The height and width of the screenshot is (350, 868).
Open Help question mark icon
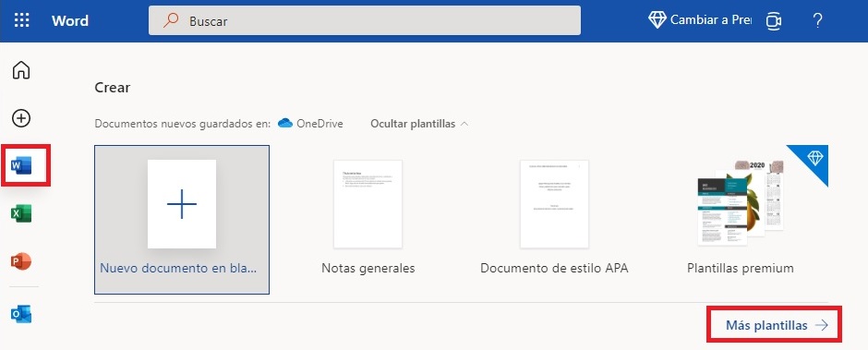[817, 21]
